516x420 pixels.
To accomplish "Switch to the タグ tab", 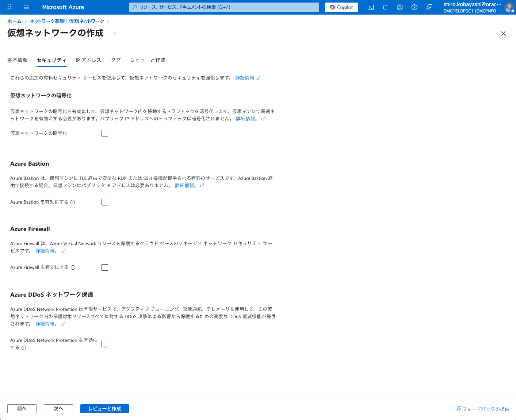I will (115, 60).
